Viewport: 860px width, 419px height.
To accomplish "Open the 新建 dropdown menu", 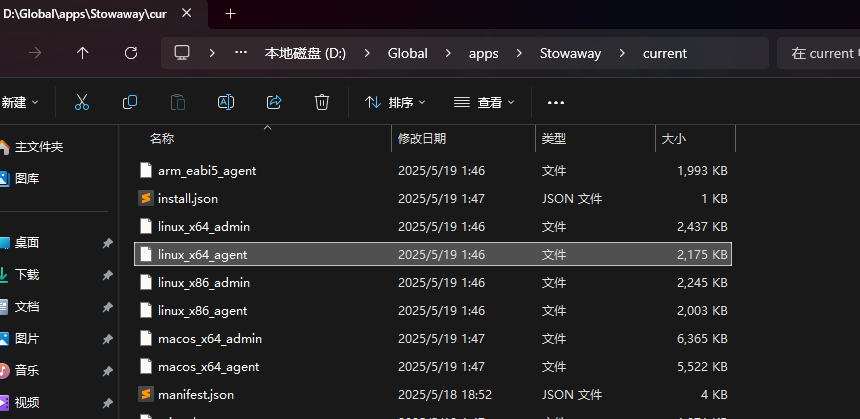I will coord(20,103).
